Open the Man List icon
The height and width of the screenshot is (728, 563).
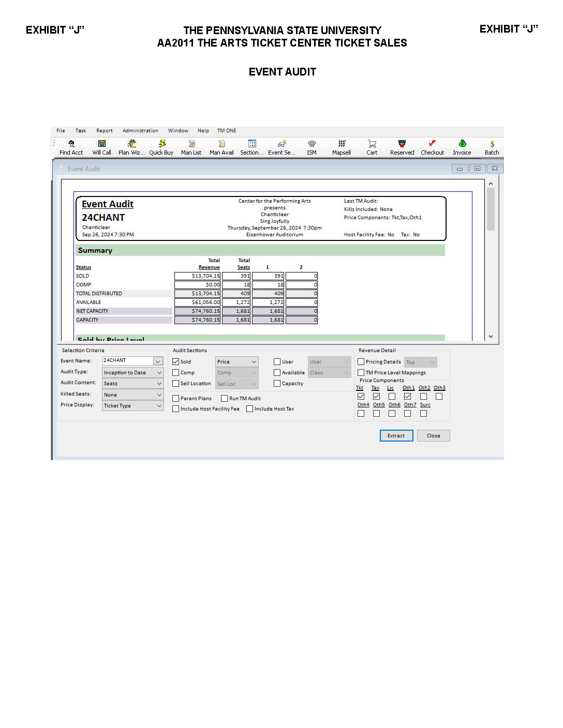coord(191,147)
